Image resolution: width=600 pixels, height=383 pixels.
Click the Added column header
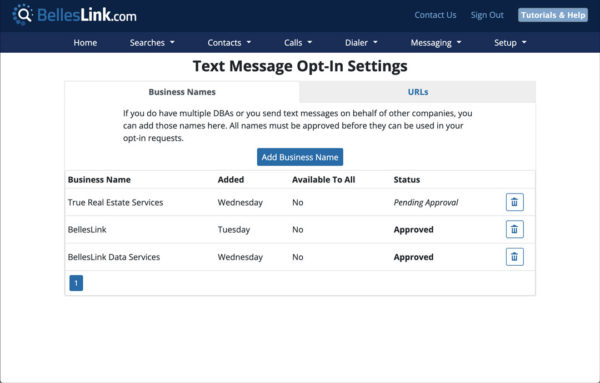[x=231, y=179]
